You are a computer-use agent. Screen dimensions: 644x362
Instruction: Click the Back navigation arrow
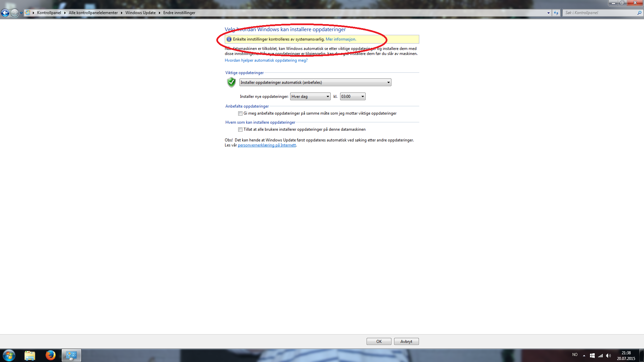coord(5,13)
